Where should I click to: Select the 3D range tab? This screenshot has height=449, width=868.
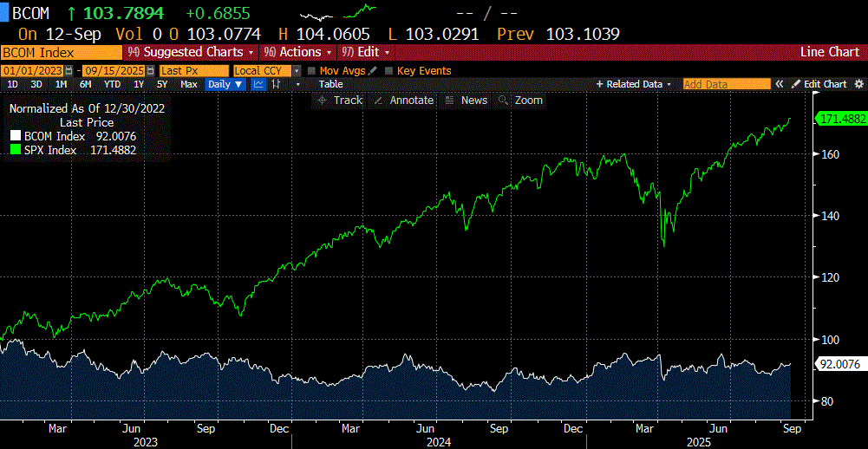pyautogui.click(x=36, y=84)
